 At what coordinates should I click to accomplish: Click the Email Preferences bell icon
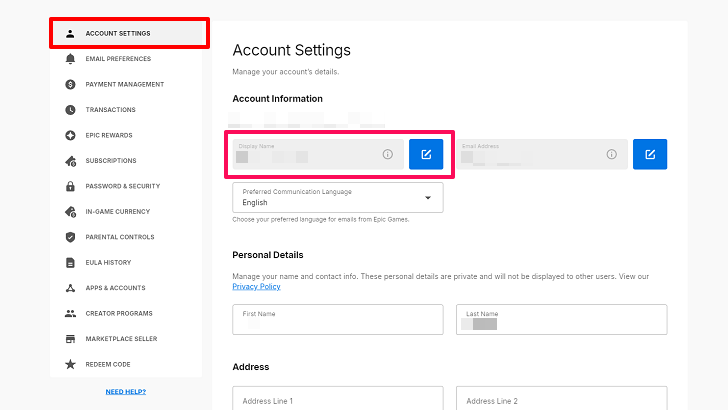tap(70, 59)
